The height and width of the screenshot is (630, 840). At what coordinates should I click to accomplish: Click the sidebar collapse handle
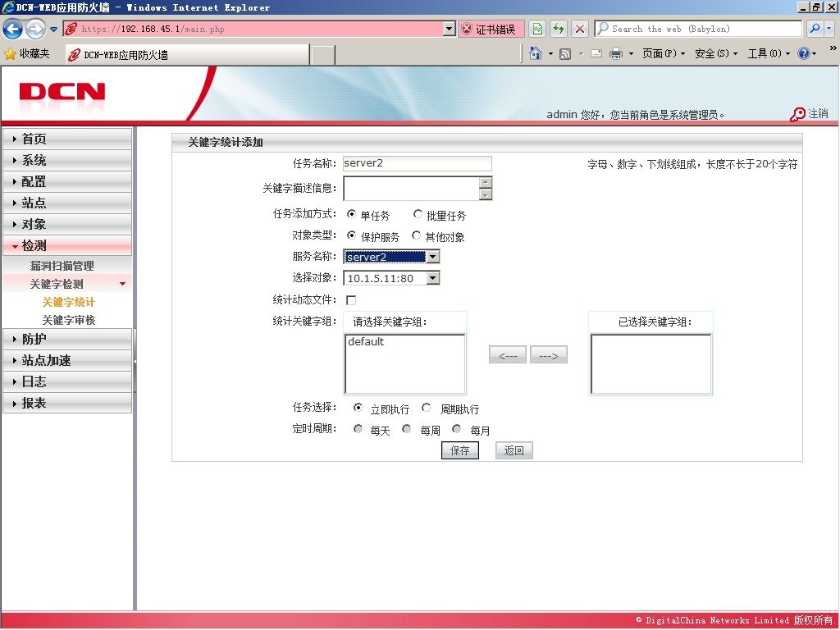[x=135, y=362]
